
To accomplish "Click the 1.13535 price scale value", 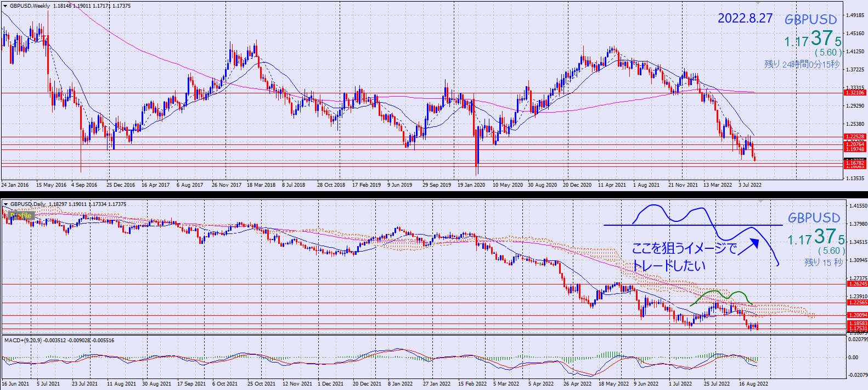I will [x=855, y=179].
